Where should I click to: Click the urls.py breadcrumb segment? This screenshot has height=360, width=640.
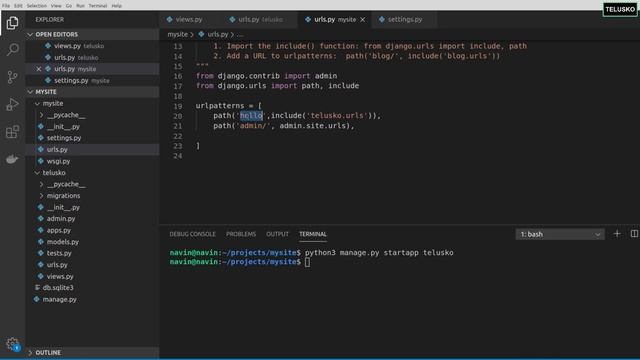click(218, 34)
